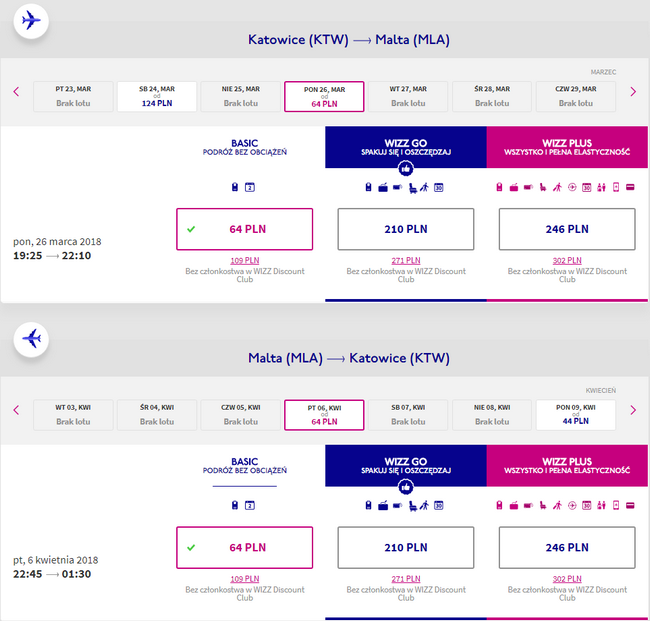Click return Basic calendar '2' icon

pos(250,506)
